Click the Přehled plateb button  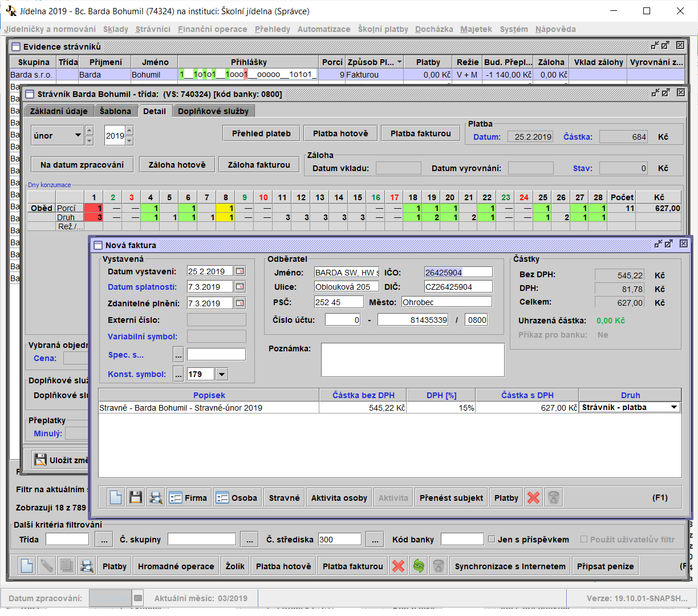click(261, 133)
